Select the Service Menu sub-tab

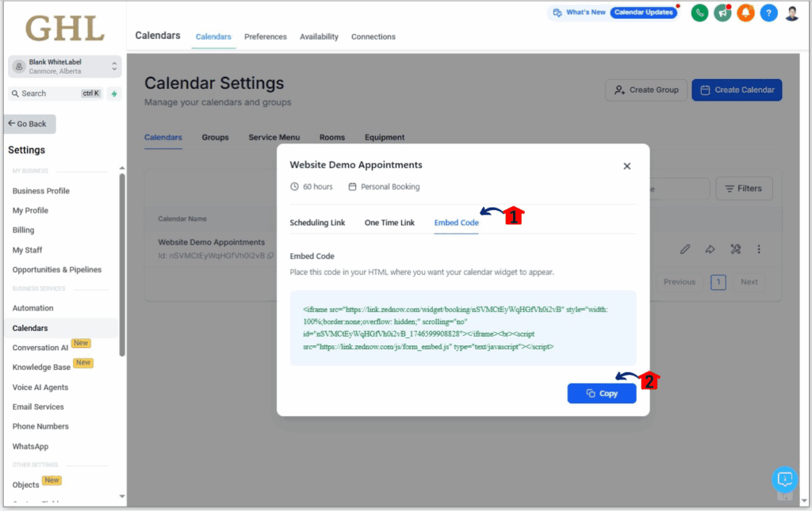pyautogui.click(x=274, y=138)
